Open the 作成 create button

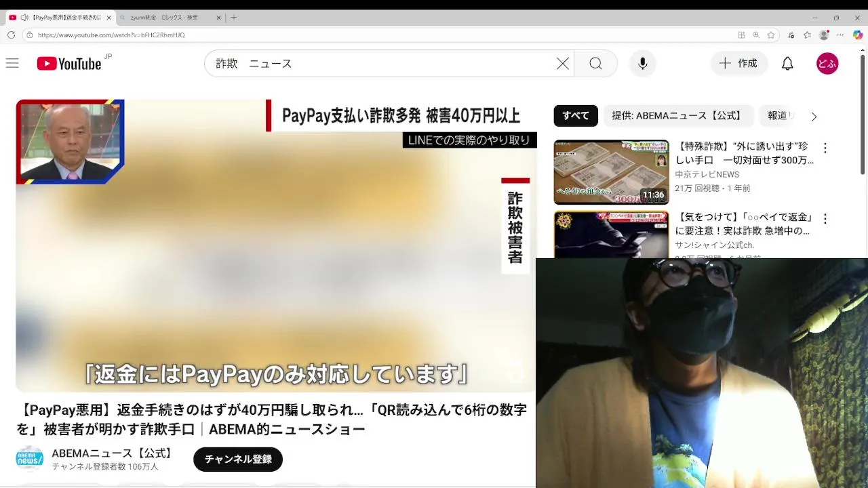coord(738,63)
